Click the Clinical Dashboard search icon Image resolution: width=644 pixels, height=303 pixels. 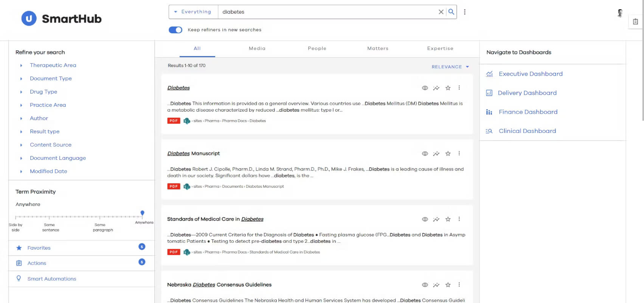point(489,131)
